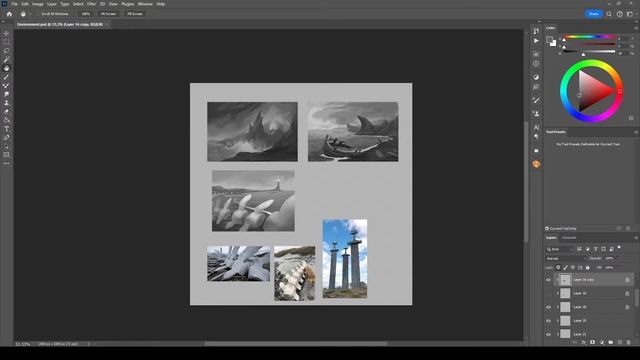Viewport: 640px width, 360px height.
Task: Open the Actions panel play icon
Action: coord(536,41)
